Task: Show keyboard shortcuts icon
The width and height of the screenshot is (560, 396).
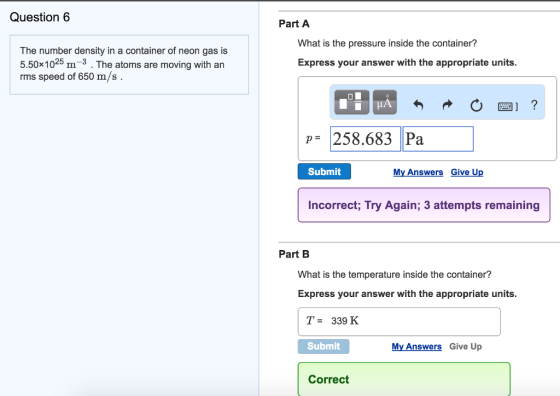Action: click(x=508, y=106)
